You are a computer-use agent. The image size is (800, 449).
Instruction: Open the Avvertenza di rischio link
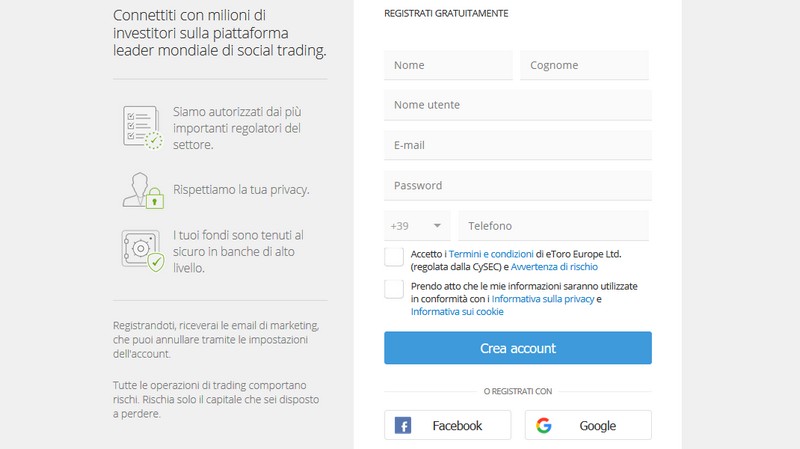(554, 267)
